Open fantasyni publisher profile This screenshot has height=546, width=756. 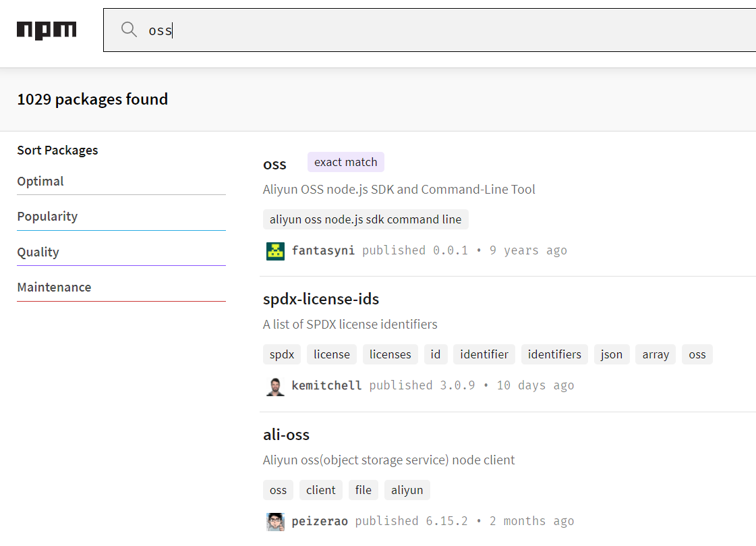[323, 250]
